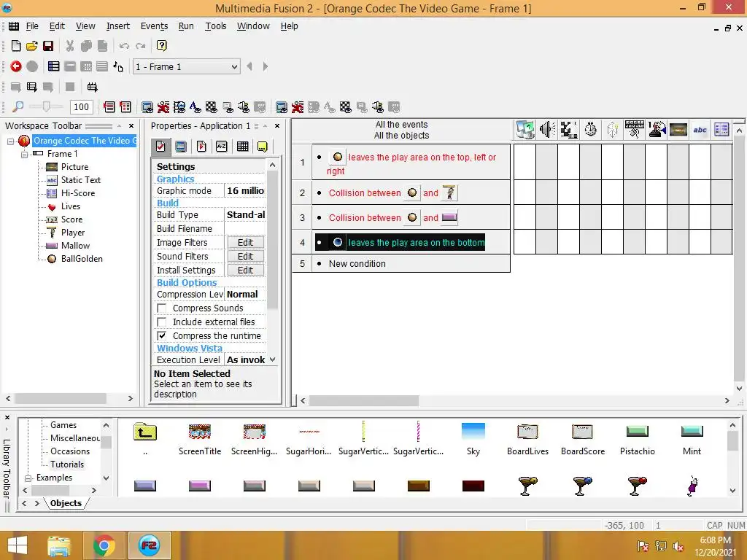The width and height of the screenshot is (747, 560).
Task: Toggle the second show-events red list icon
Action: (125, 107)
